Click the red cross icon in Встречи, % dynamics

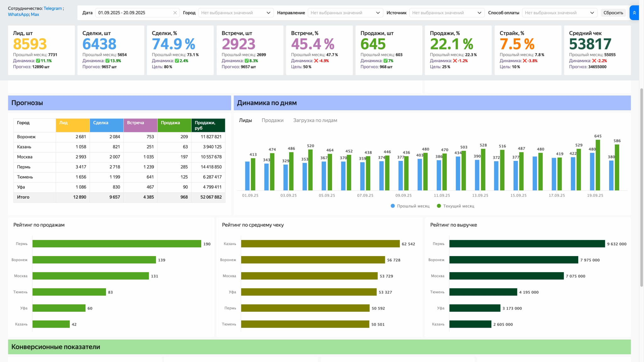(316, 61)
